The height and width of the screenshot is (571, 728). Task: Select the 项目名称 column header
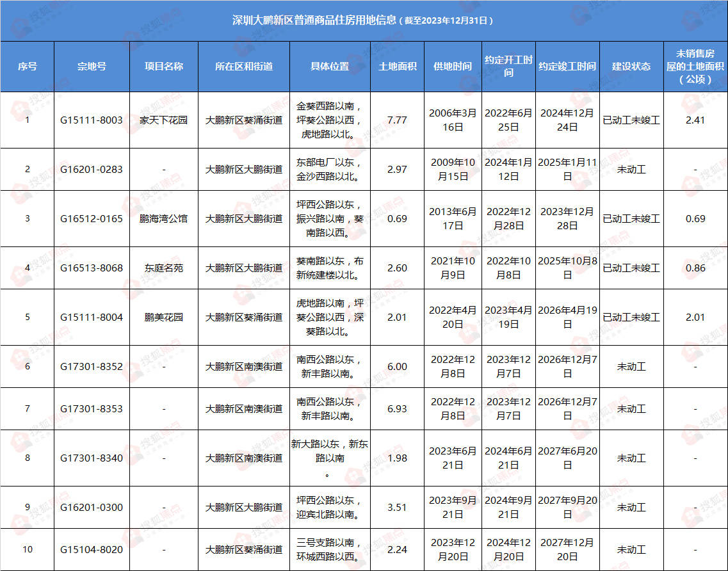tap(163, 67)
